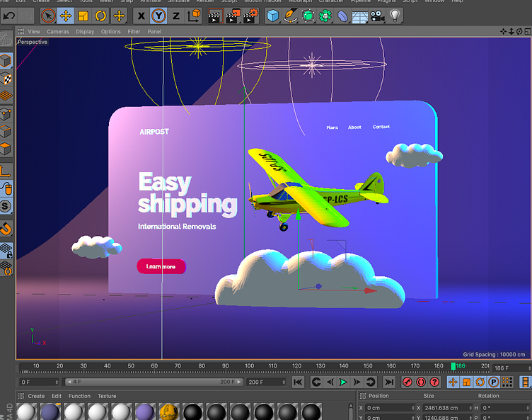Switch to Polygons mode in left sidebar
The image size is (532, 420).
[6, 149]
